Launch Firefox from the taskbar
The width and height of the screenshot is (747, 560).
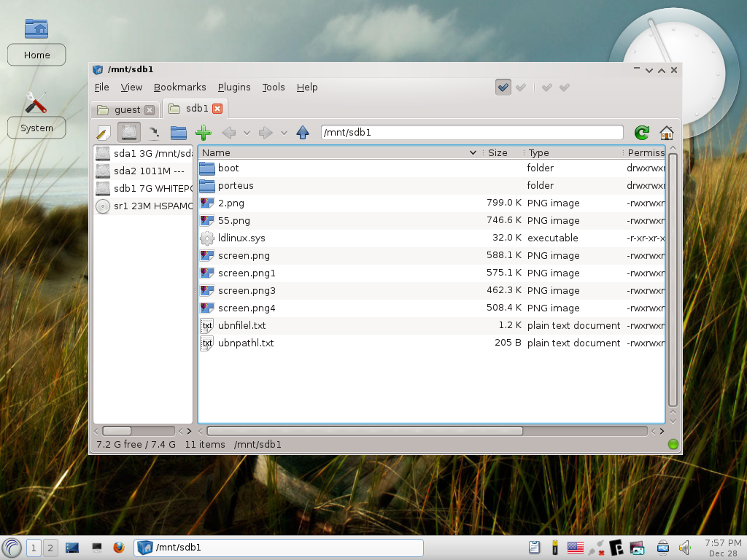point(119,547)
